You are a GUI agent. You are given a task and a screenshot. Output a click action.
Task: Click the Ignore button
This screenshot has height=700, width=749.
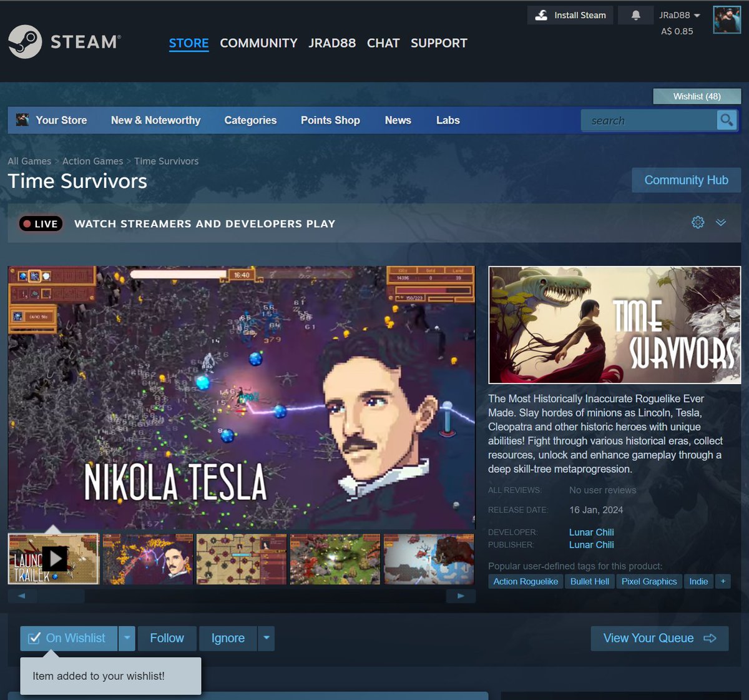[x=228, y=638]
